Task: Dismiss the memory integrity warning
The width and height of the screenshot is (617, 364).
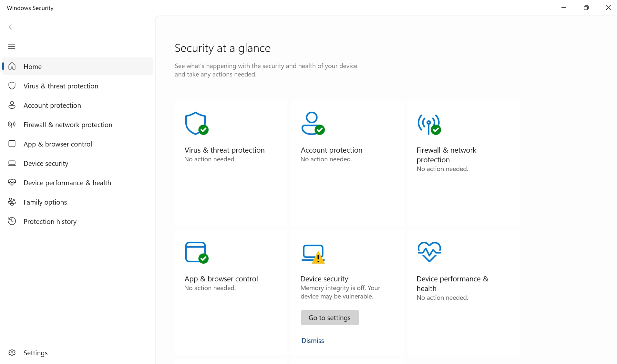Action: (x=313, y=340)
